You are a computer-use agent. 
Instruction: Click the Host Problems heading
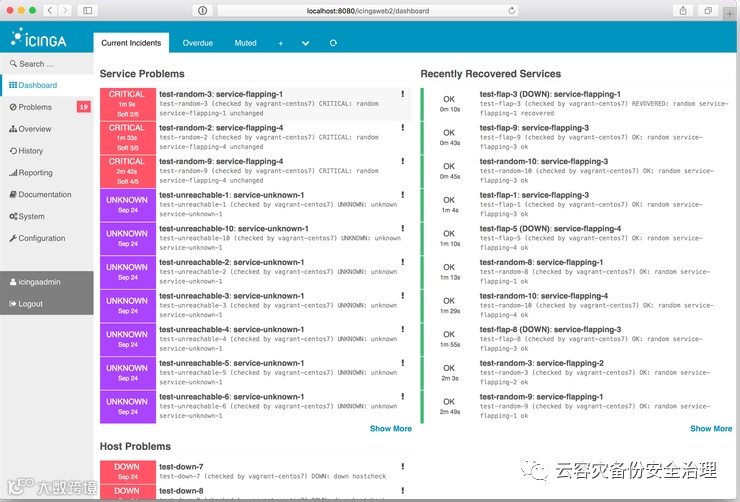pyautogui.click(x=135, y=446)
